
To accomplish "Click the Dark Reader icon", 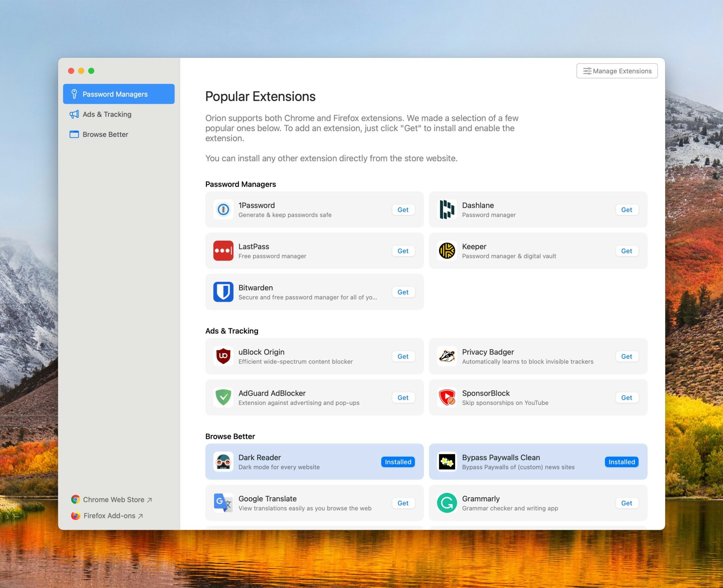I will 223,462.
